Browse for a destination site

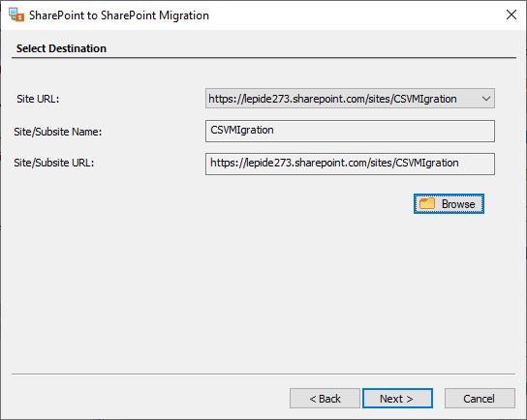[449, 204]
